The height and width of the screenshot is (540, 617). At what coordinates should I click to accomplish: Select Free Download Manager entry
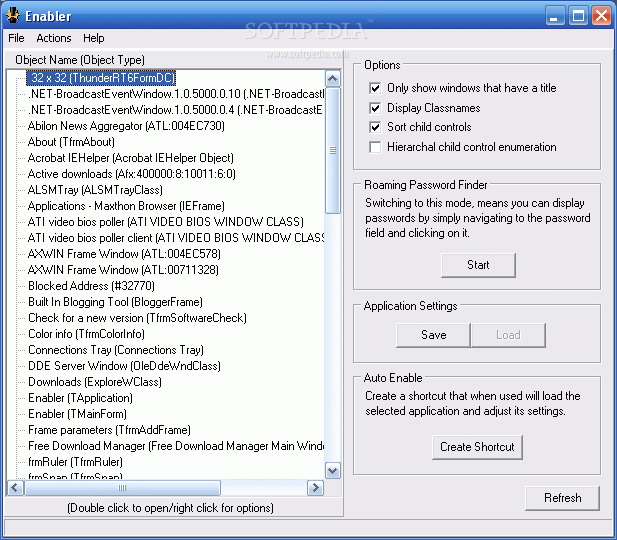pos(176,446)
